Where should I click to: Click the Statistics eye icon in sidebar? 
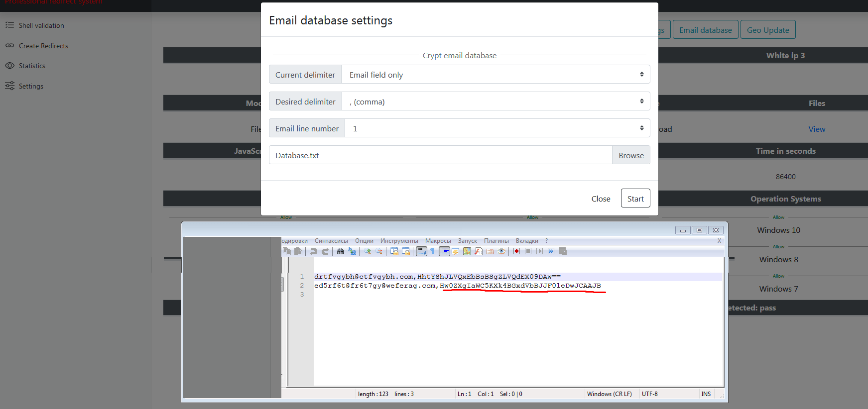(x=9, y=66)
